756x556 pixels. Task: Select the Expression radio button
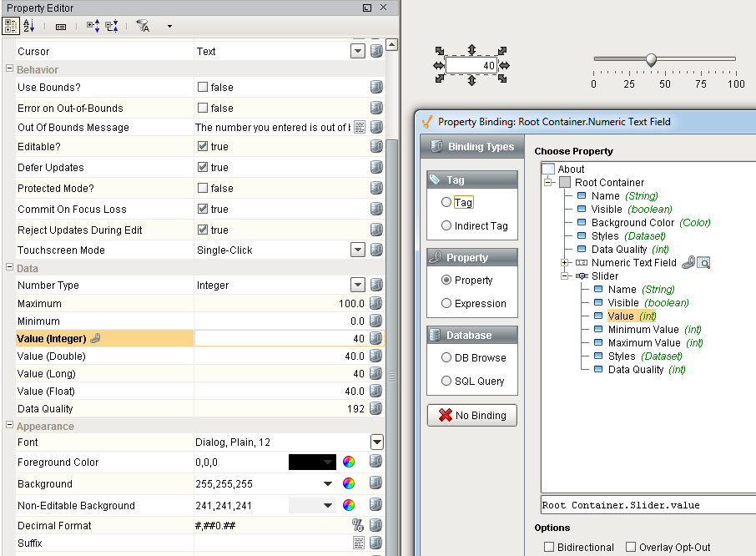point(446,304)
